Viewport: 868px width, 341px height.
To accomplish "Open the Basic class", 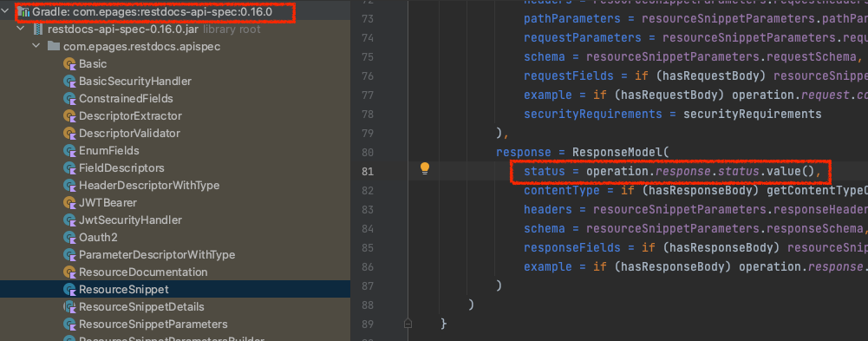I will pos(93,64).
